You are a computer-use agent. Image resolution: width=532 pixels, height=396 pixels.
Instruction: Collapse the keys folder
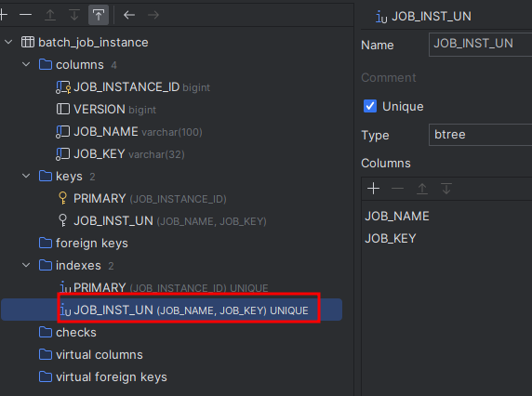coord(26,176)
